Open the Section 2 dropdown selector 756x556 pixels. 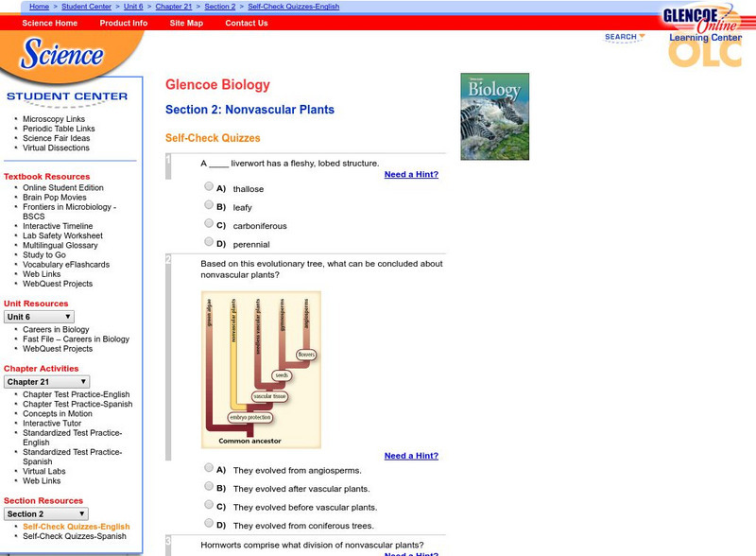click(45, 513)
